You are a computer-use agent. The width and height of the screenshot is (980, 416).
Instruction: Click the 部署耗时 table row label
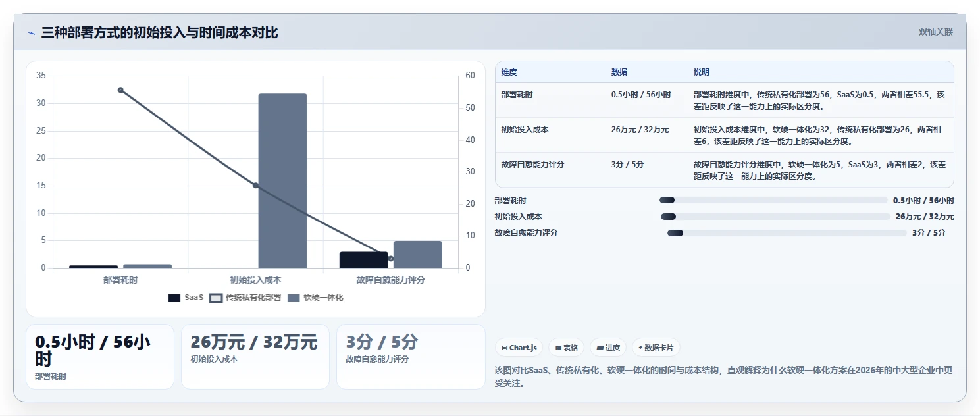[517, 95]
